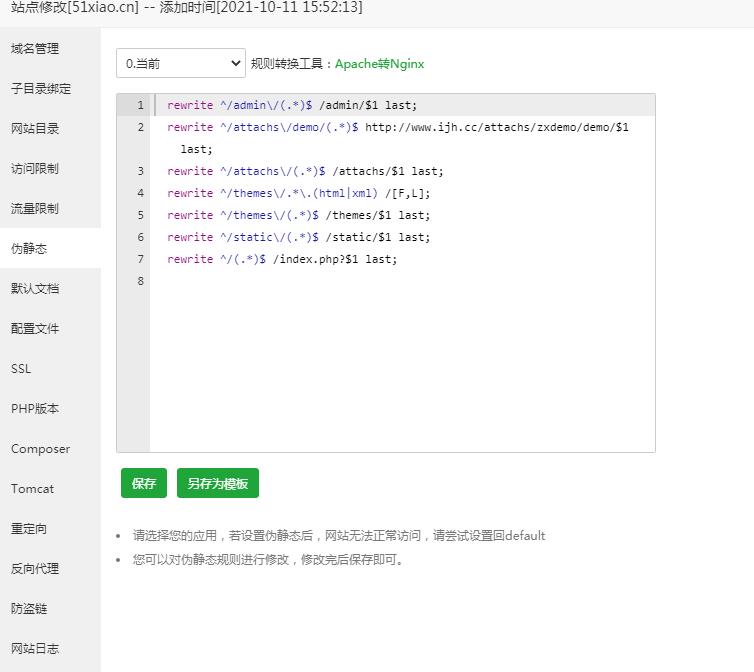Image resolution: width=754 pixels, height=672 pixels.
Task: Click the hint mentioning 设置回default
Action: (x=339, y=535)
